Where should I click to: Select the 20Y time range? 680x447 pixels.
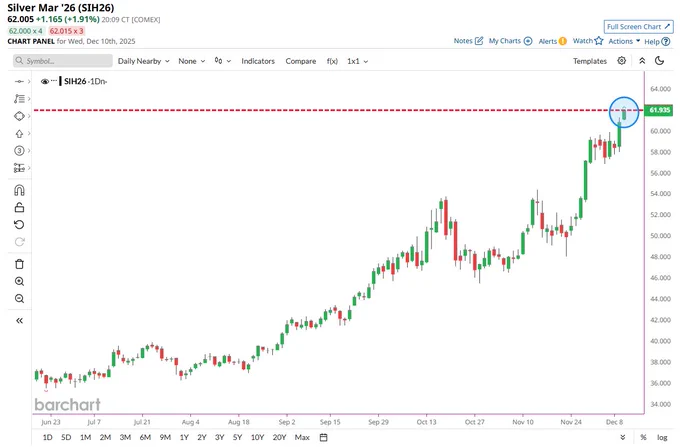click(x=279, y=437)
